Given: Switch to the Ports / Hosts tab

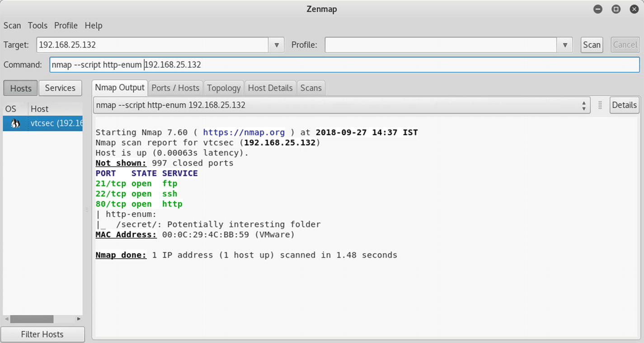Looking at the screenshot, I should (x=175, y=88).
